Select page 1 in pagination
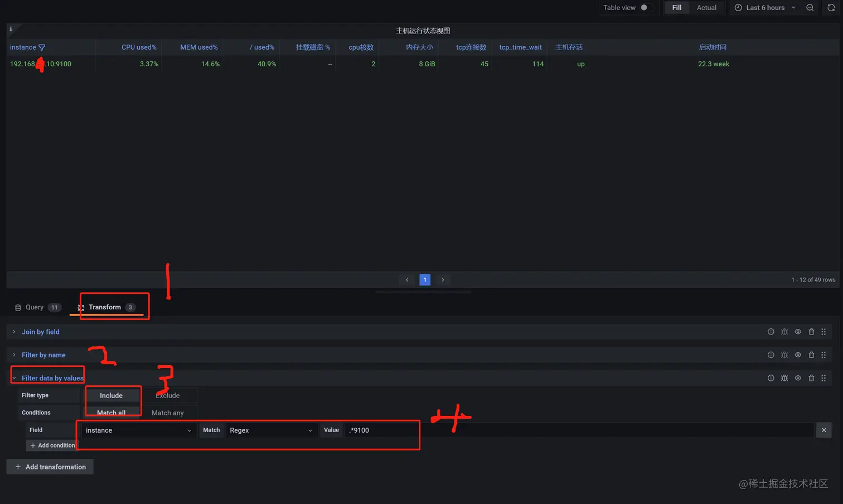This screenshot has height=504, width=843. click(x=425, y=280)
